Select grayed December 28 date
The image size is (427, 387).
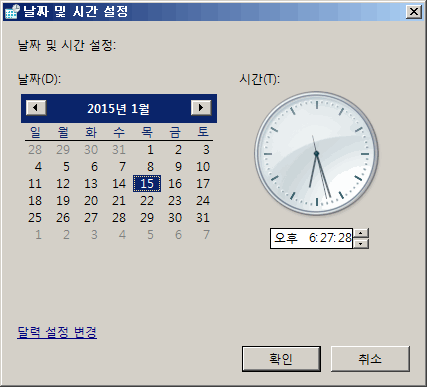(35, 150)
